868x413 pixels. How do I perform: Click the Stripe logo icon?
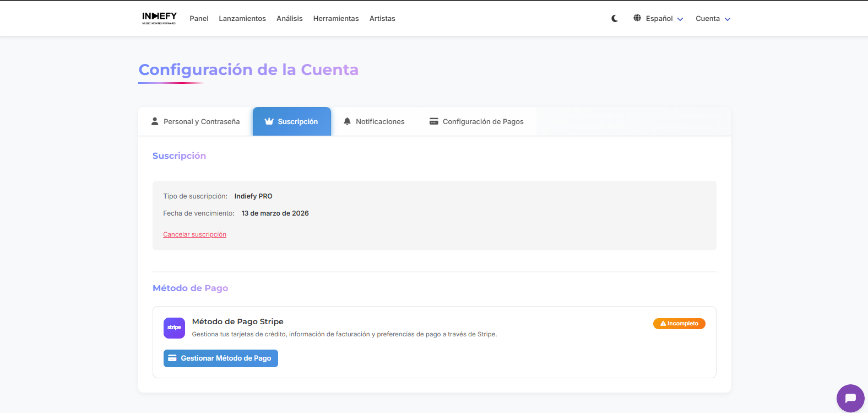click(x=174, y=328)
